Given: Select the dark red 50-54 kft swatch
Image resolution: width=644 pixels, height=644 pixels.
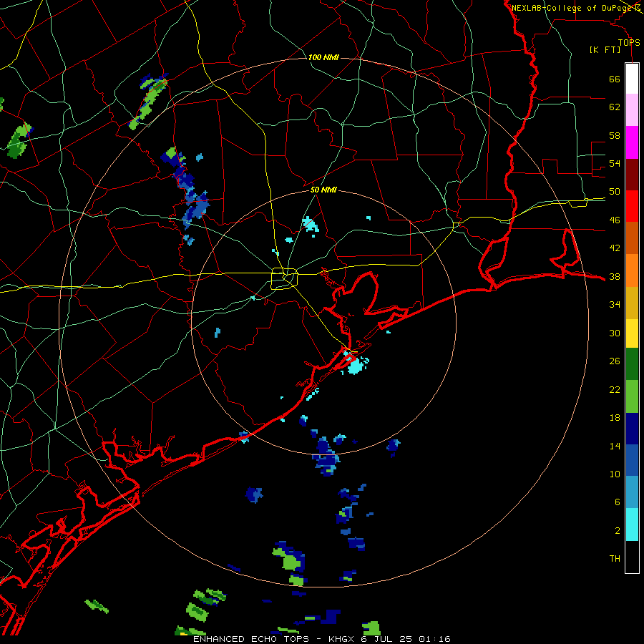Looking at the screenshot, I should [x=632, y=175].
